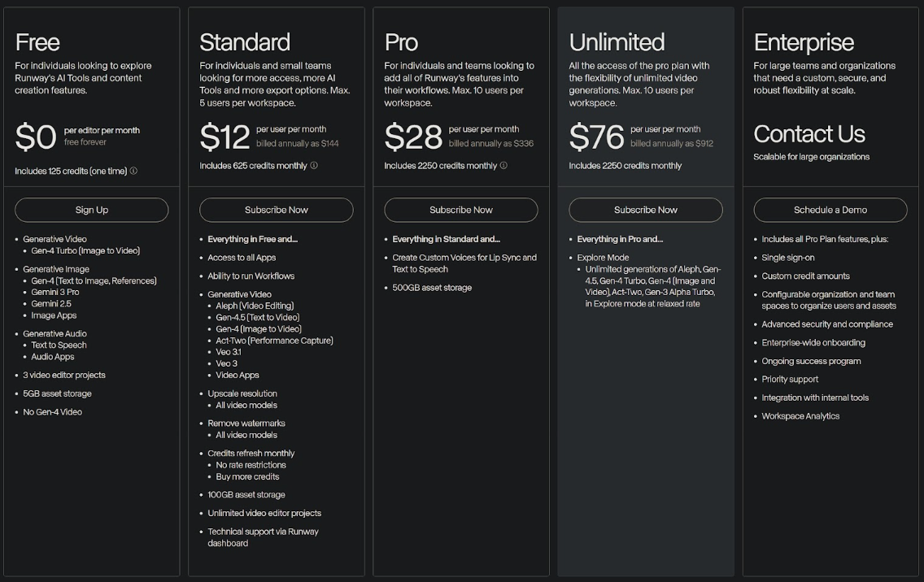
Task: Click the $28 Pro price
Action: (413, 137)
